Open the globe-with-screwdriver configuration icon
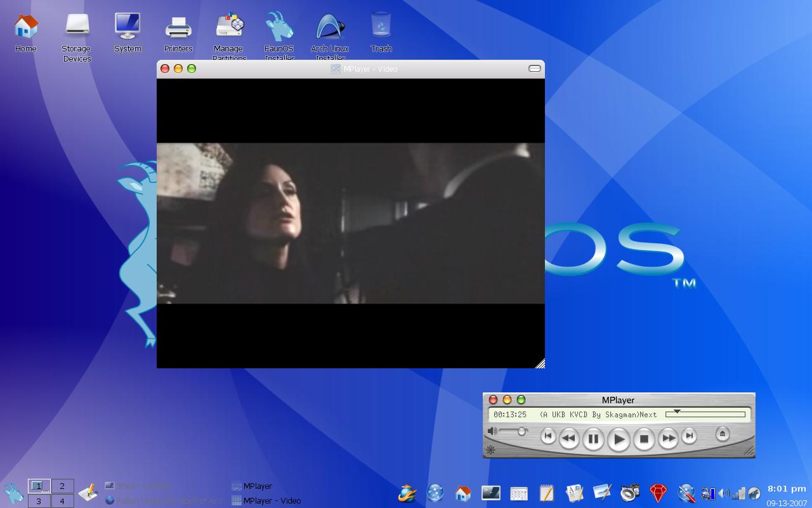Image resolution: width=812 pixels, height=508 pixels. (x=686, y=493)
